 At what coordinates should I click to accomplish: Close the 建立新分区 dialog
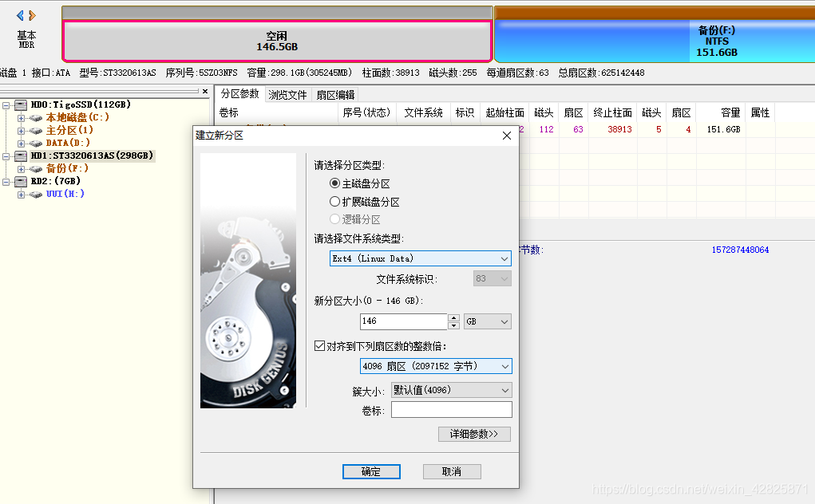point(507,136)
